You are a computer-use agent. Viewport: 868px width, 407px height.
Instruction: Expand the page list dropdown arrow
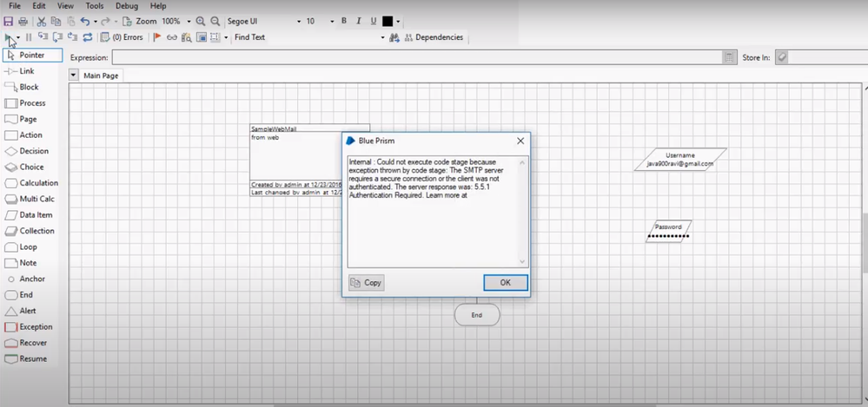(73, 75)
